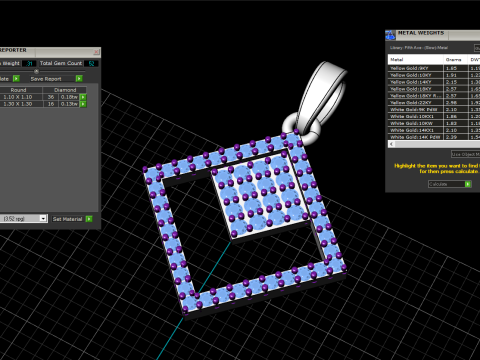This screenshot has width=480, height=360.
Task: Click the Calculate button in Metal Weights
Action: (450, 184)
